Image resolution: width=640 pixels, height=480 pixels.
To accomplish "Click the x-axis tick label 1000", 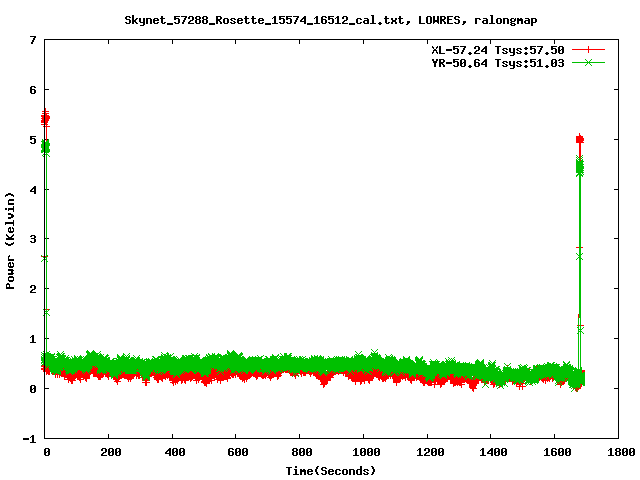I will coord(366,452).
